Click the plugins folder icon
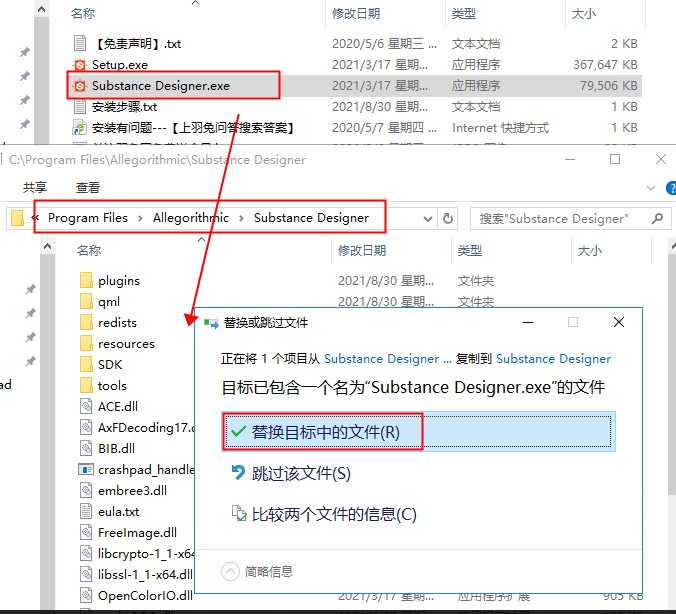Viewport: 676px width, 614px height. click(x=85, y=281)
